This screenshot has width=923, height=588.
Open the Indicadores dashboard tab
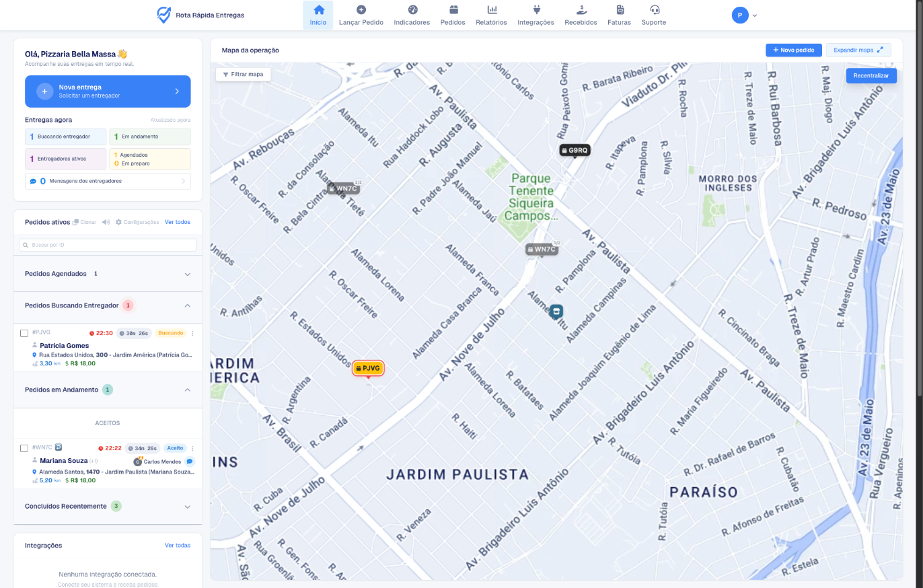tap(412, 15)
